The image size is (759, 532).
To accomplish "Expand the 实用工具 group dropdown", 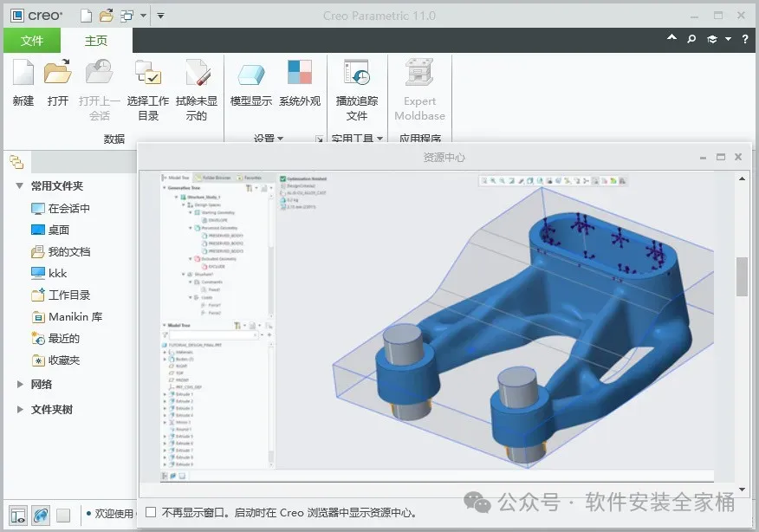I will click(x=357, y=138).
